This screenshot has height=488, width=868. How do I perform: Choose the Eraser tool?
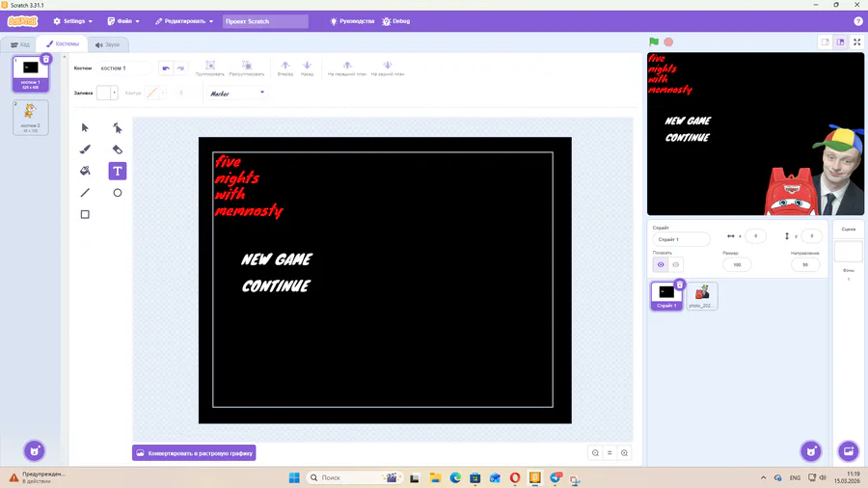pos(118,149)
